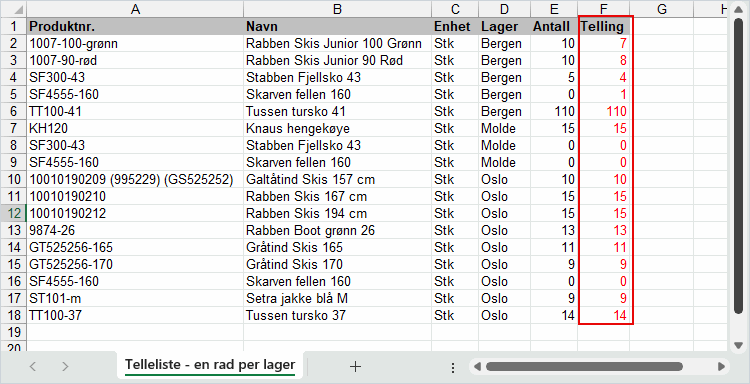Select the Telling value 7 in row 2
The image size is (750, 384).
pyautogui.click(x=604, y=44)
